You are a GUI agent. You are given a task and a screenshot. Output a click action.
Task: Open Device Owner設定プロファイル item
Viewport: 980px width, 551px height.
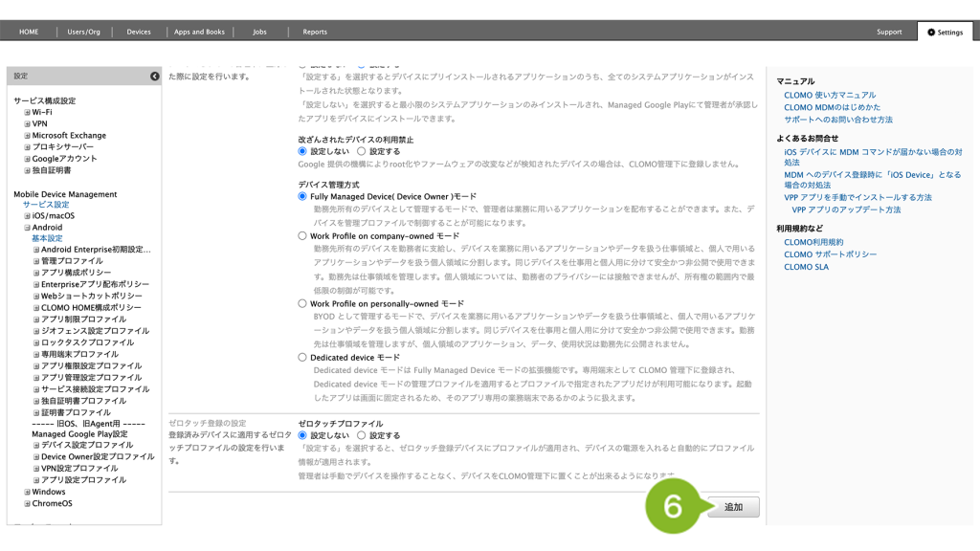click(98, 457)
